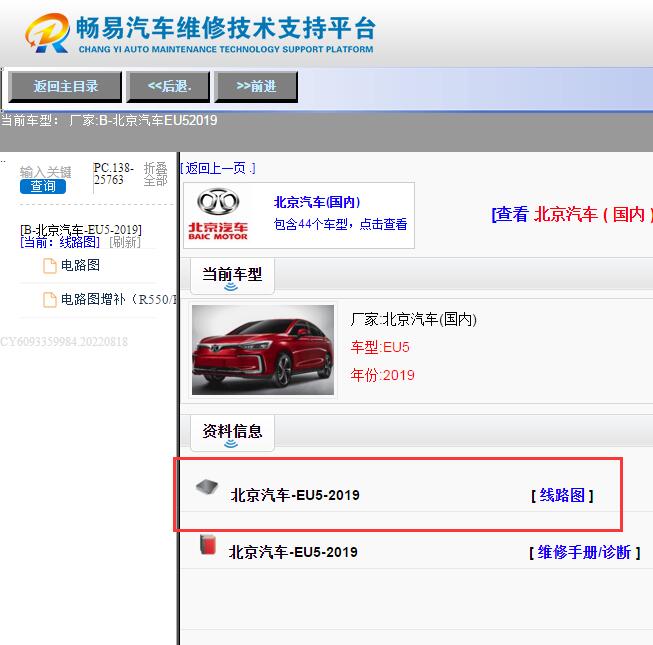Click the [B-北京汽车-EU5-2019] sidebar heading

click(81, 229)
